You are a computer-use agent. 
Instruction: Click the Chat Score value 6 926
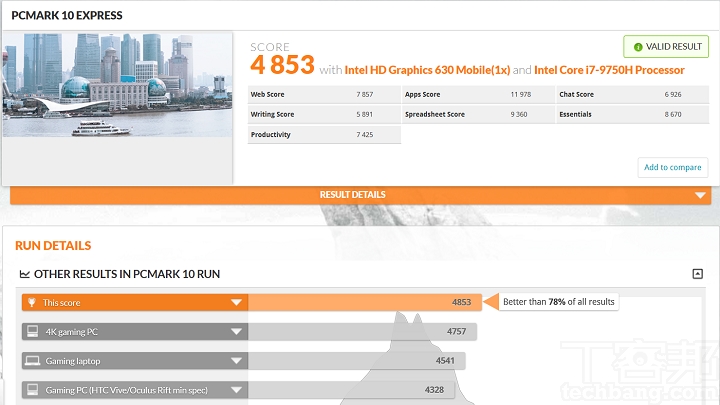673,94
